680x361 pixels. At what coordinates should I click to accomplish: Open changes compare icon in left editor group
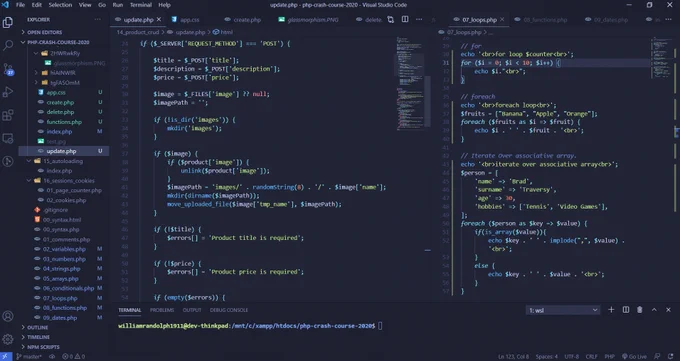[x=391, y=20]
